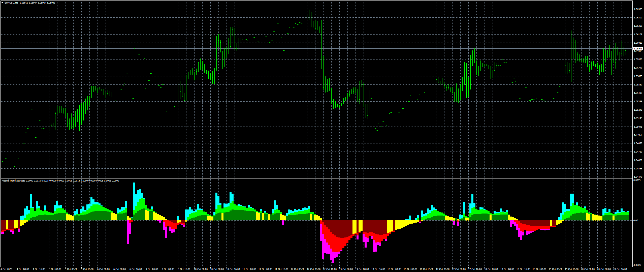Click the 1.06105 price scale label

pyautogui.click(x=638, y=35)
